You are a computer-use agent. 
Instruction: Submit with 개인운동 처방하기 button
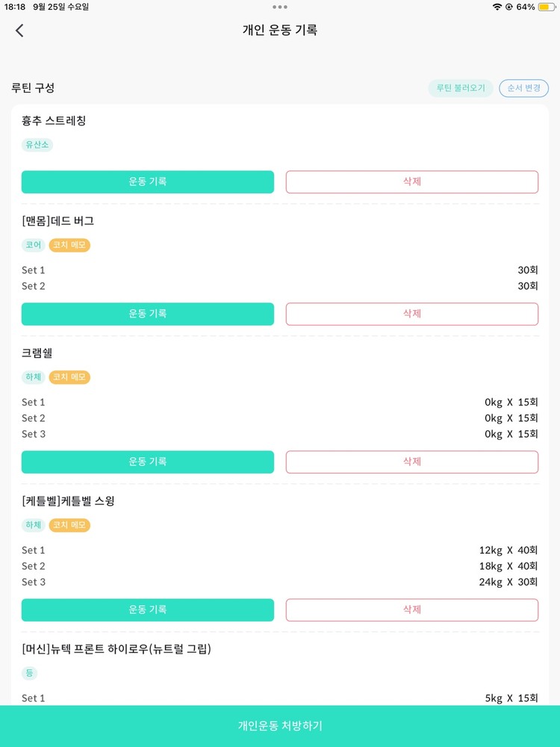(280, 725)
